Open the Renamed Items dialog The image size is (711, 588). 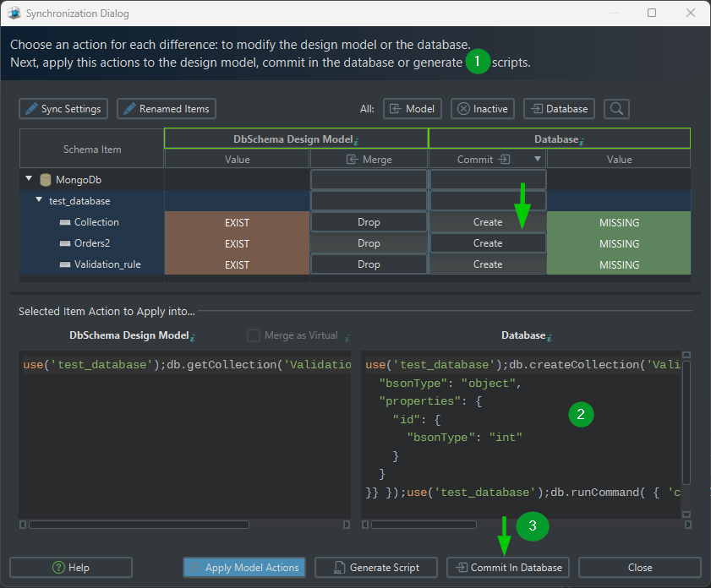[x=166, y=109]
